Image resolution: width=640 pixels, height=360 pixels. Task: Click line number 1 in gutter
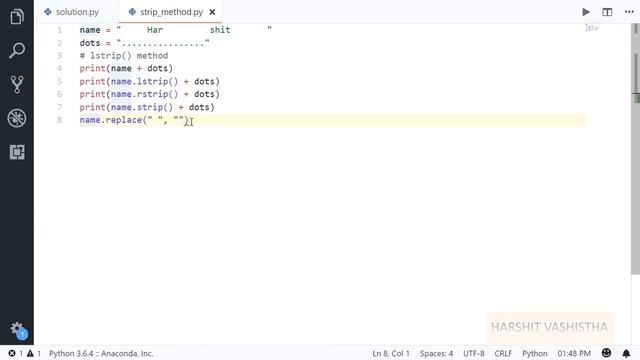(x=60, y=30)
